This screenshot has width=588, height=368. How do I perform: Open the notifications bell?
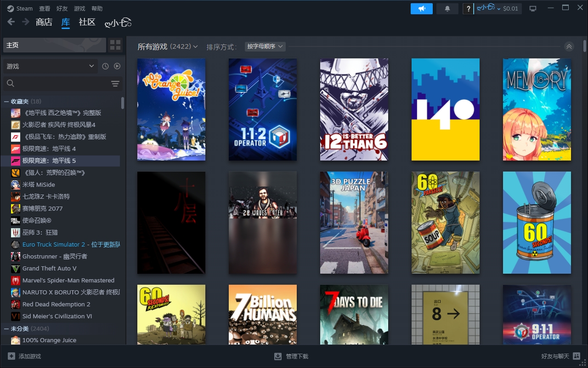tap(447, 8)
